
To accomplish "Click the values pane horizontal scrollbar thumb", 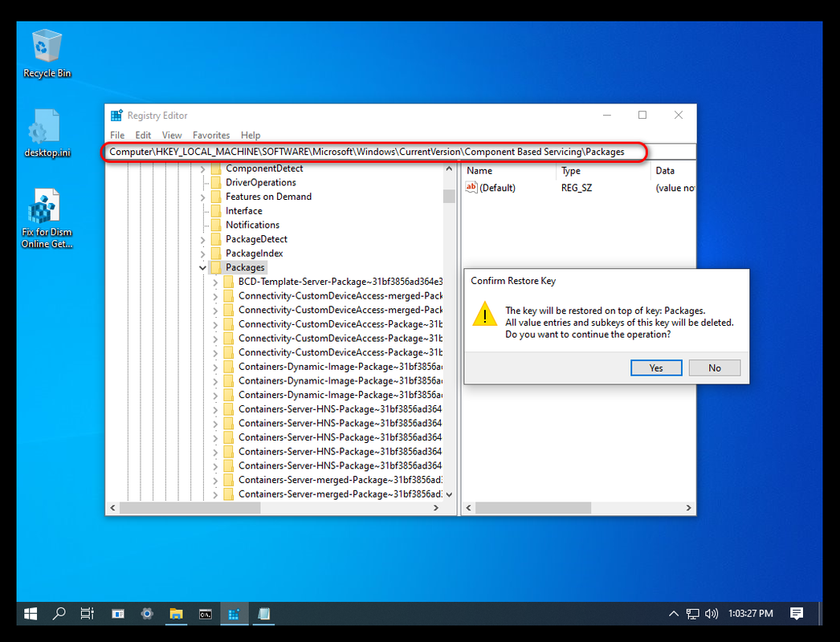I will click(x=533, y=508).
